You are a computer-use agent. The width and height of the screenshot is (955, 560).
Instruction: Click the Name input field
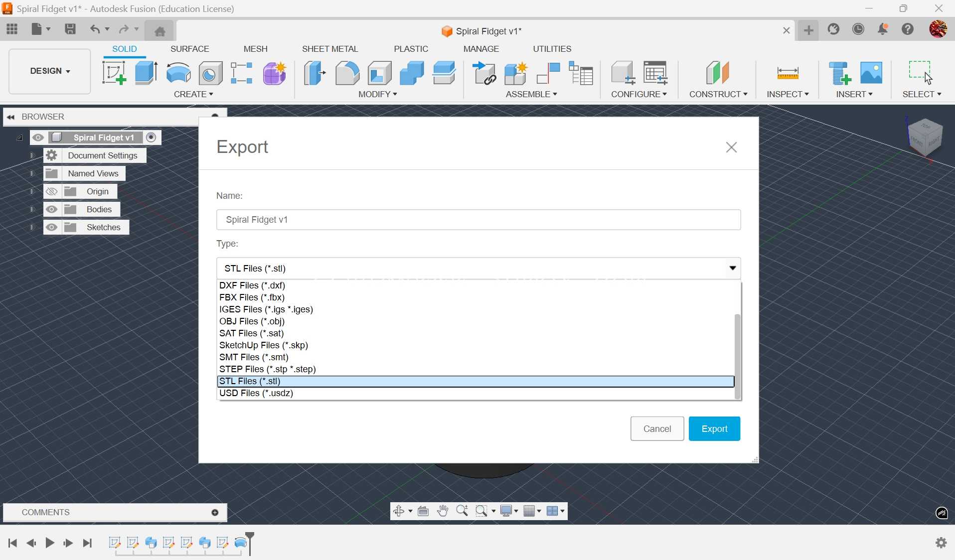(478, 220)
